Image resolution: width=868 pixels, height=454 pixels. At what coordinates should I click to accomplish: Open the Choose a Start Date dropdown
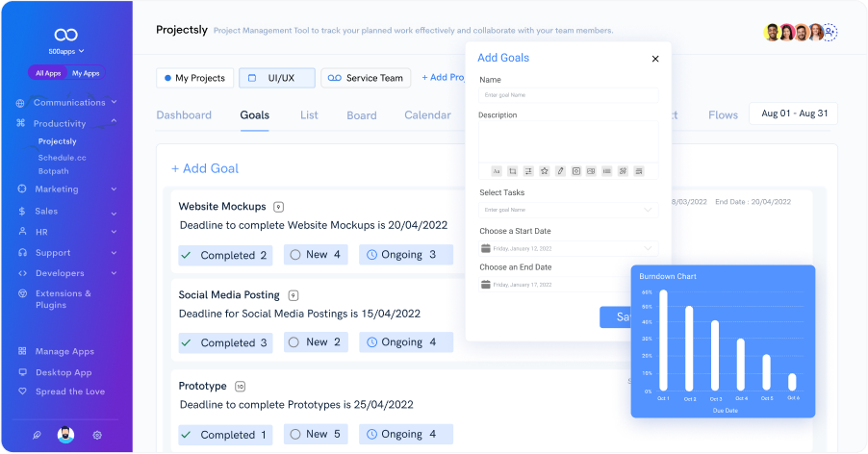pyautogui.click(x=568, y=248)
